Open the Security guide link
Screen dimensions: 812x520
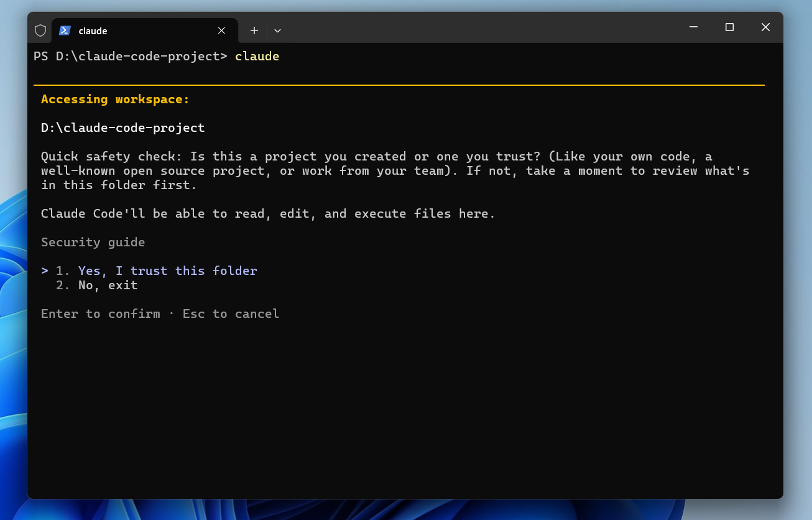pos(93,242)
